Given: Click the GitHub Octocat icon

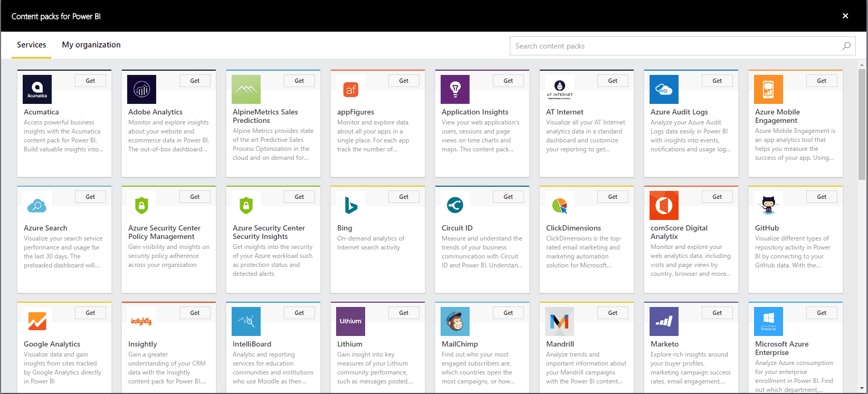Looking at the screenshot, I should tap(768, 205).
